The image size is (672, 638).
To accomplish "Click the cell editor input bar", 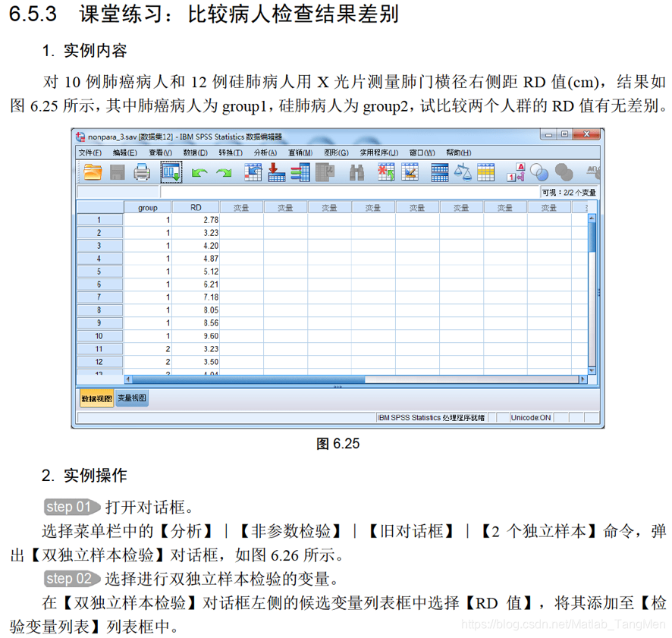I will coord(350,192).
